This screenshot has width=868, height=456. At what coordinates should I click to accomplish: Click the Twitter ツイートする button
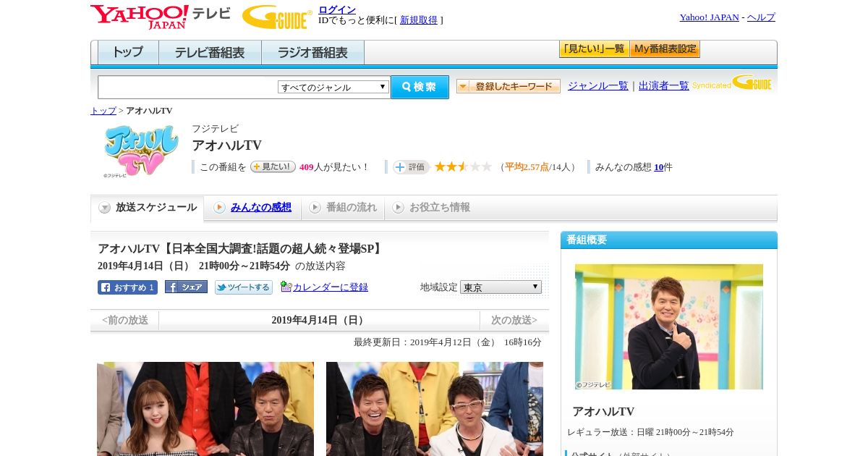[x=244, y=287]
